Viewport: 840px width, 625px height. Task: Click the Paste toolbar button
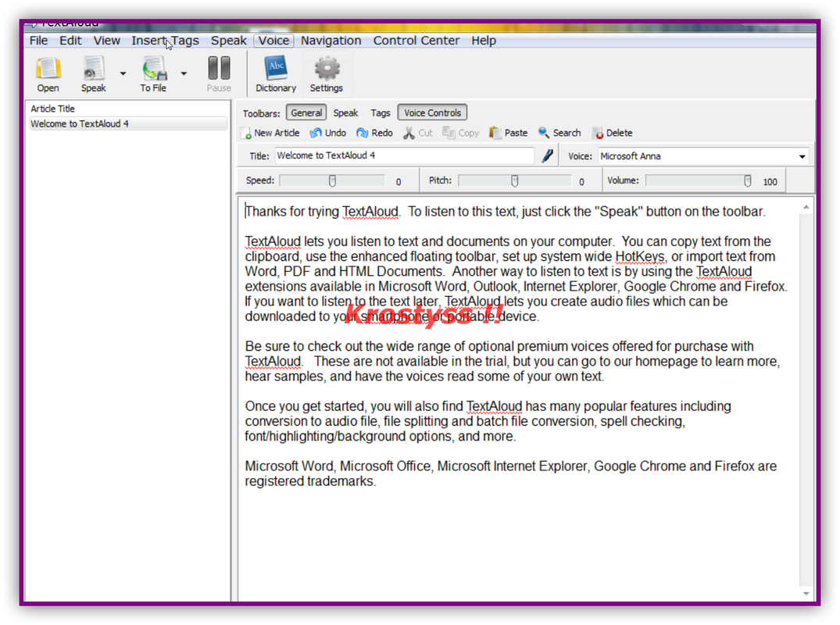pyautogui.click(x=509, y=133)
